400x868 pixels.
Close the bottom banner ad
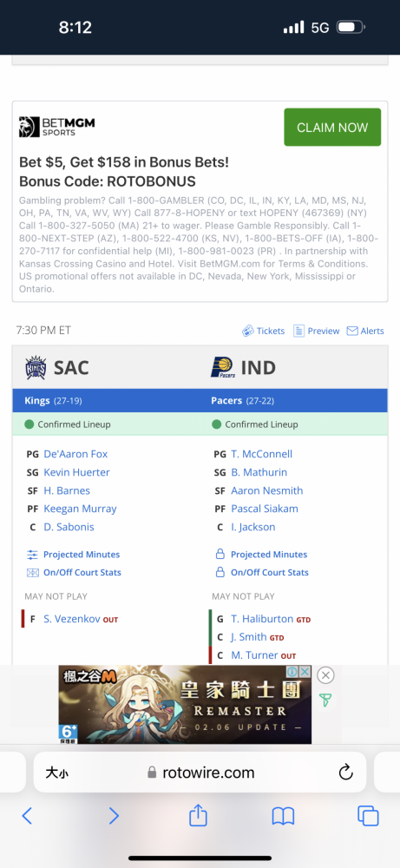[326, 675]
